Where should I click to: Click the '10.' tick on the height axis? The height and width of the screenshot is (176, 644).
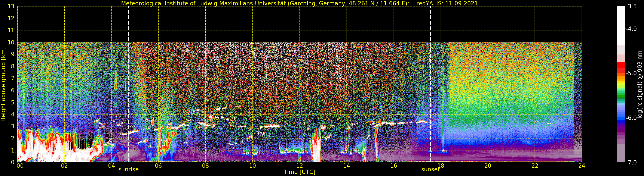pyautogui.click(x=12, y=43)
